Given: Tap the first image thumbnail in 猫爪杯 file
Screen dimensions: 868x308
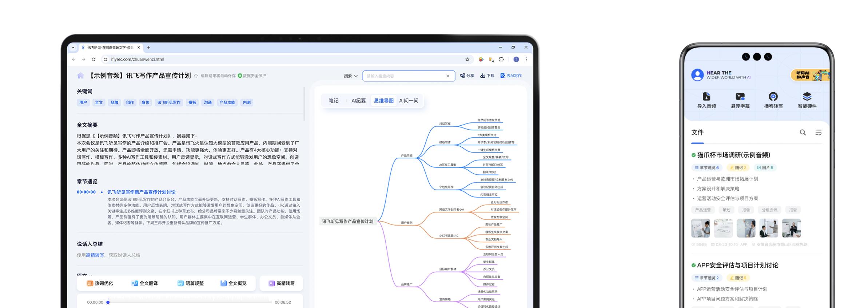Looking at the screenshot, I should click(700, 228).
